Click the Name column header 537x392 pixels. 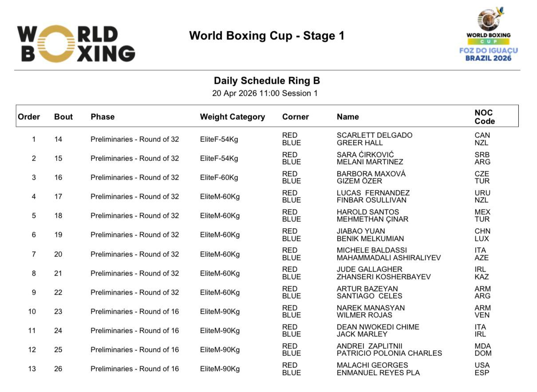[348, 117]
